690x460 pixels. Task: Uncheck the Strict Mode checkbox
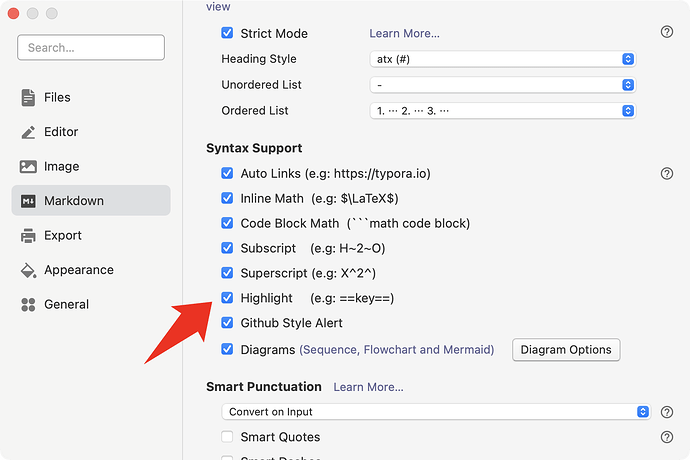pos(227,33)
